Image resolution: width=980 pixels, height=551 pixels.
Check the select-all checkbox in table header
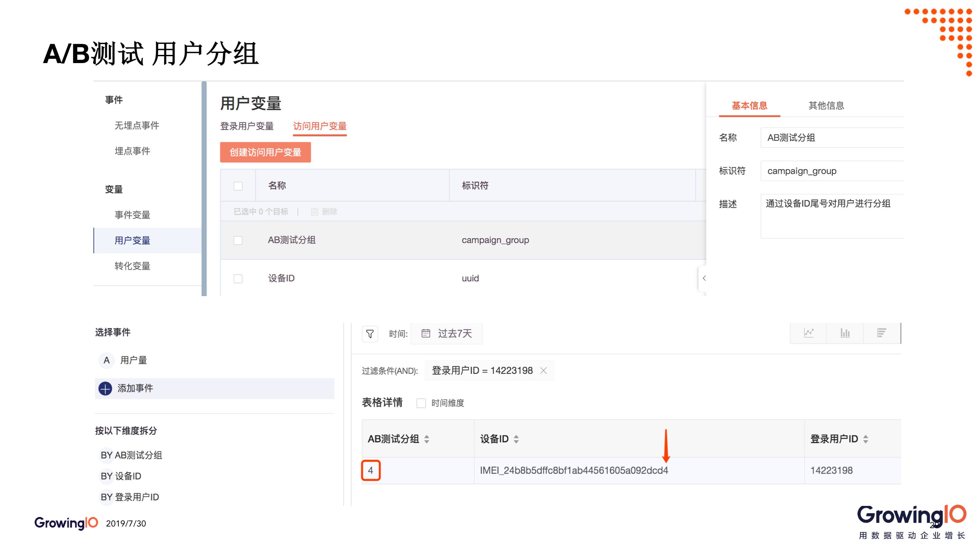coord(238,186)
